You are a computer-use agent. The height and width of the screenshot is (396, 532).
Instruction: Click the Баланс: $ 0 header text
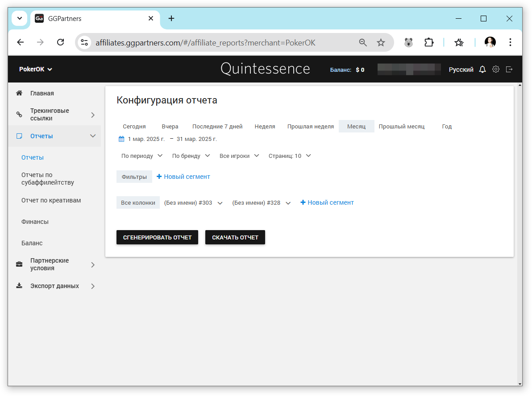347,70
